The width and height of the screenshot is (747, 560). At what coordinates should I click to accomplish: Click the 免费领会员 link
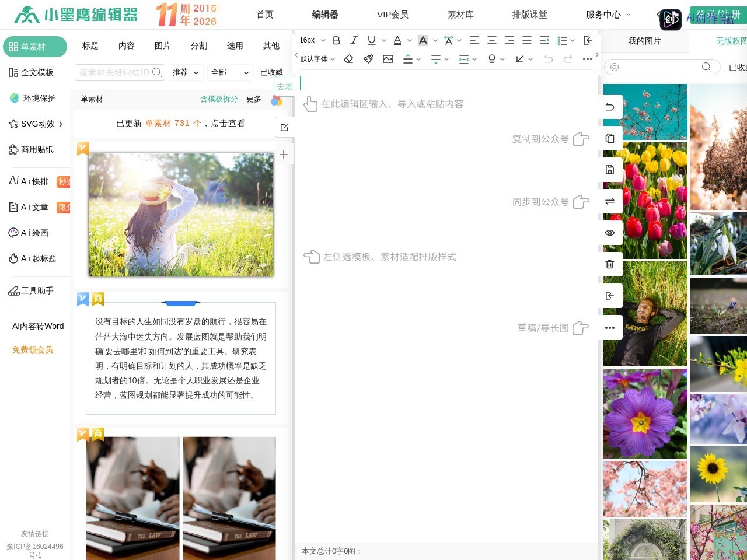(x=33, y=349)
